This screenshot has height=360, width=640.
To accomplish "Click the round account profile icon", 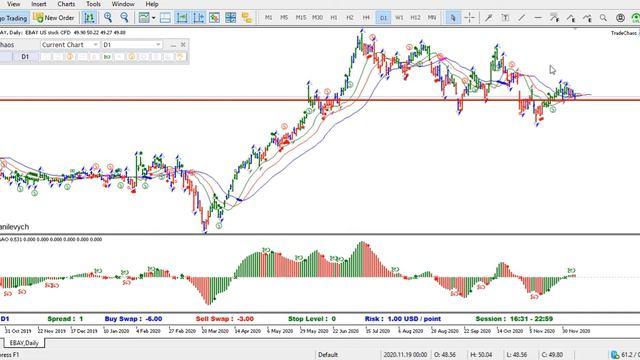I will pyautogui.click(x=620, y=18).
